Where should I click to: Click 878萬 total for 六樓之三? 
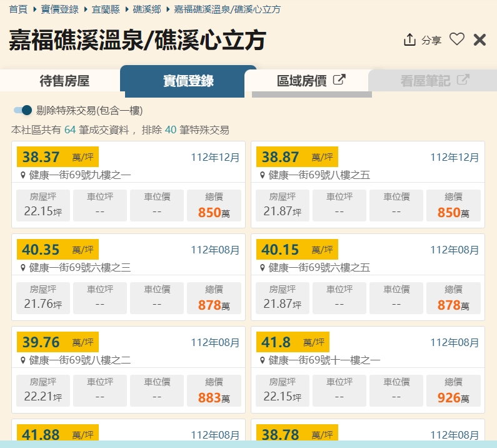[x=214, y=305]
